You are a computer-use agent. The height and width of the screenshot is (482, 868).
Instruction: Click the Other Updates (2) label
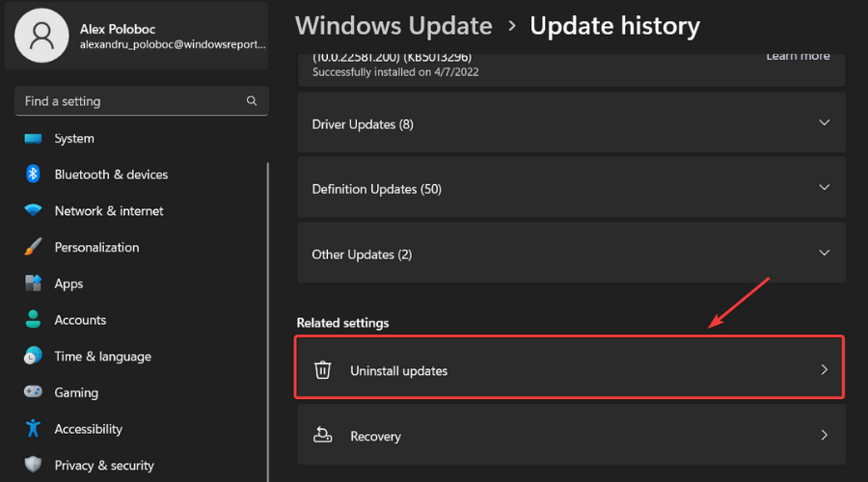tap(362, 254)
